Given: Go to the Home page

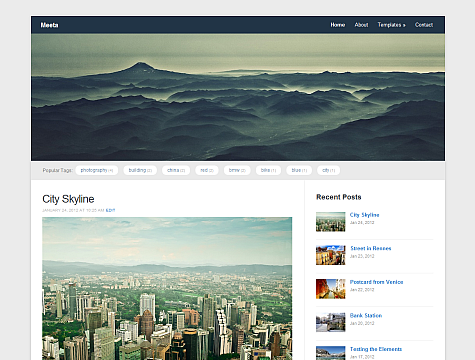Looking at the screenshot, I should [338, 25].
